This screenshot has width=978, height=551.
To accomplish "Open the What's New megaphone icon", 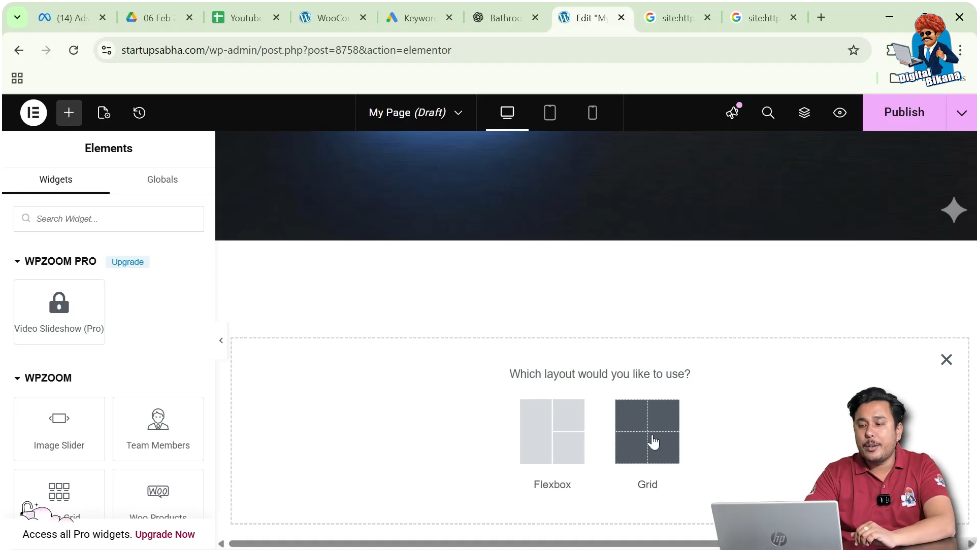I will tap(732, 112).
